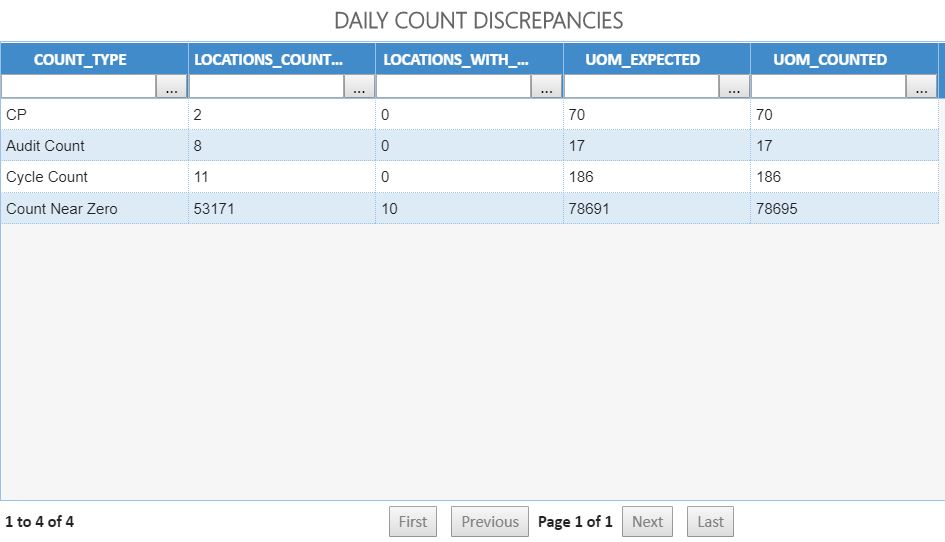
Task: Sort by UOM_EXPECTED column header
Action: point(643,59)
